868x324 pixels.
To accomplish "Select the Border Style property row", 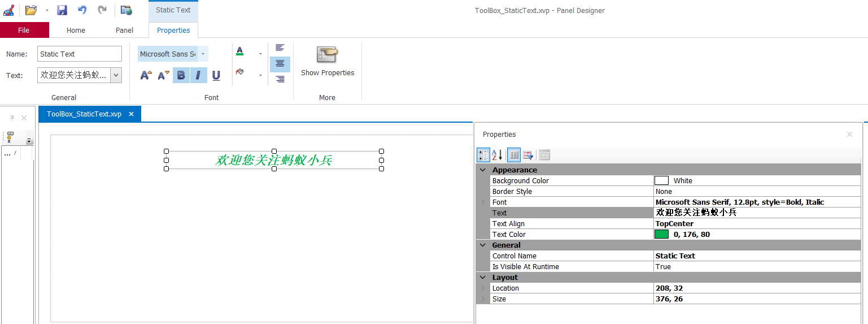I will point(675,192).
